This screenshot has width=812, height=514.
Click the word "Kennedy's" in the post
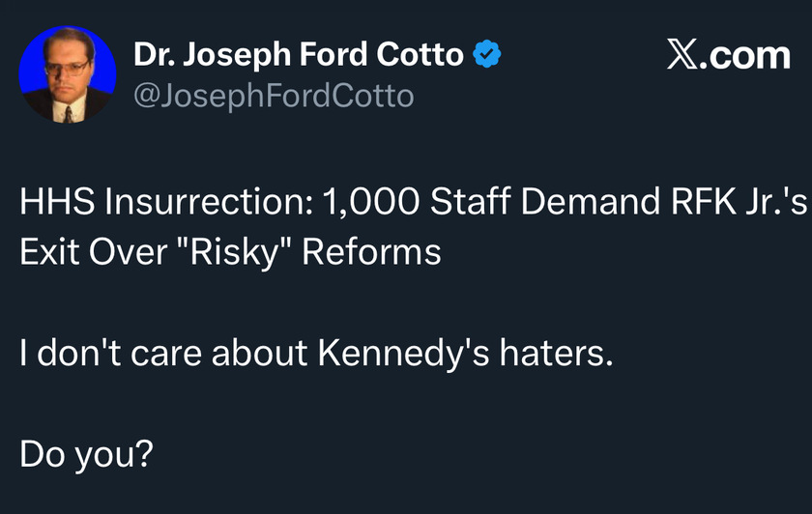[x=404, y=355]
